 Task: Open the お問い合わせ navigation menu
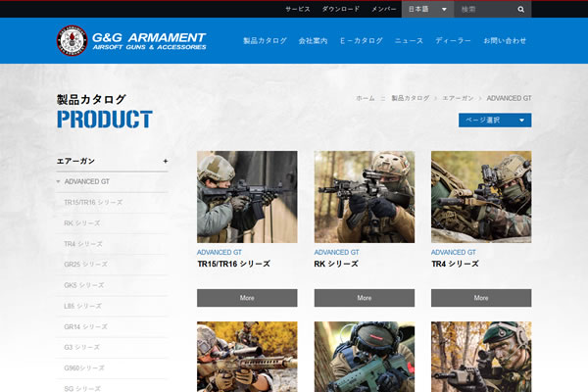(x=505, y=40)
